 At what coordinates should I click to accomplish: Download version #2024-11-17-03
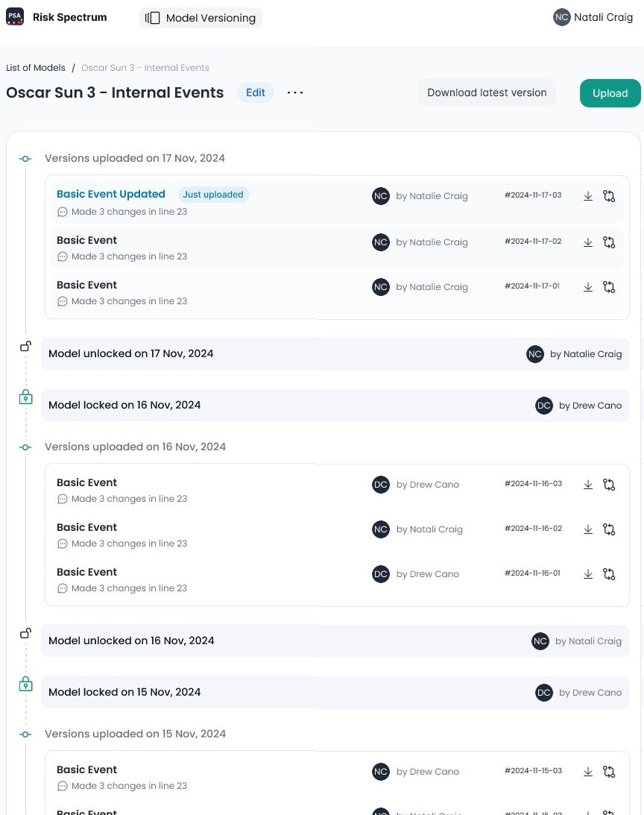(588, 196)
